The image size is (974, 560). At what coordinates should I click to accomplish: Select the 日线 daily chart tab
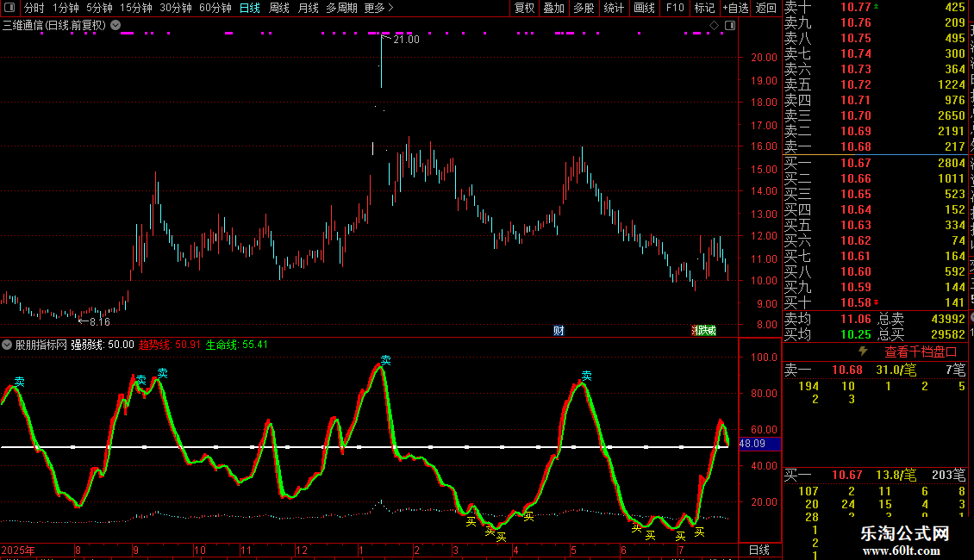pyautogui.click(x=250, y=8)
